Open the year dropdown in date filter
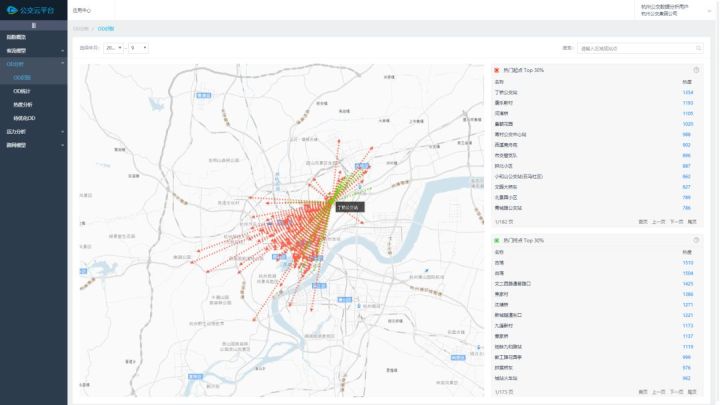Screen dimensions: 720x405 [113, 48]
